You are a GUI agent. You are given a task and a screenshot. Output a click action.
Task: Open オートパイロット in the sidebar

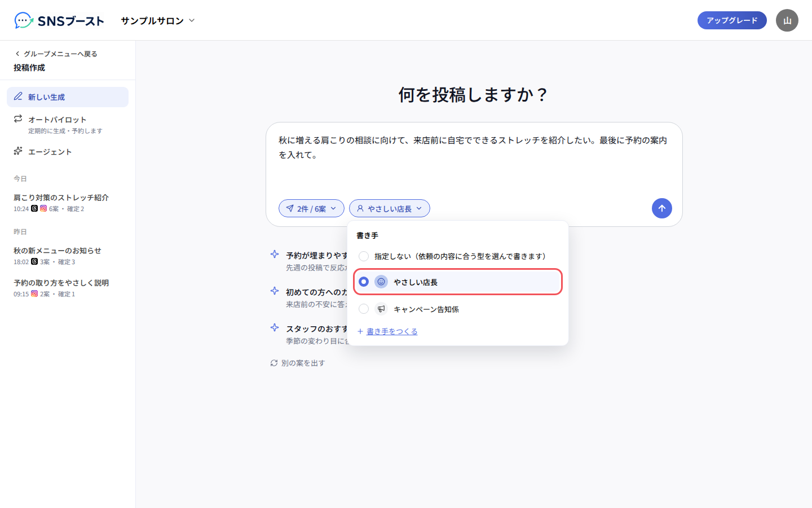[x=68, y=125]
